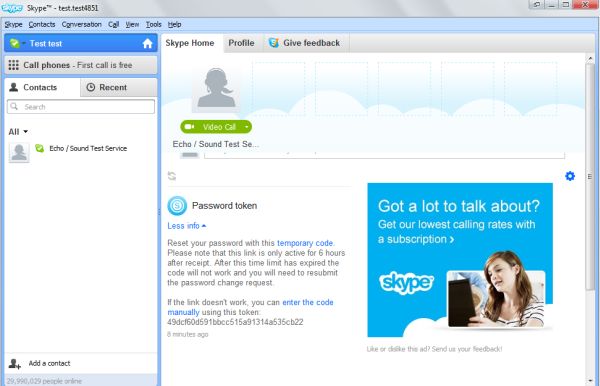
Task: Click the 29,990,029 people online status text
Action: coord(44,381)
